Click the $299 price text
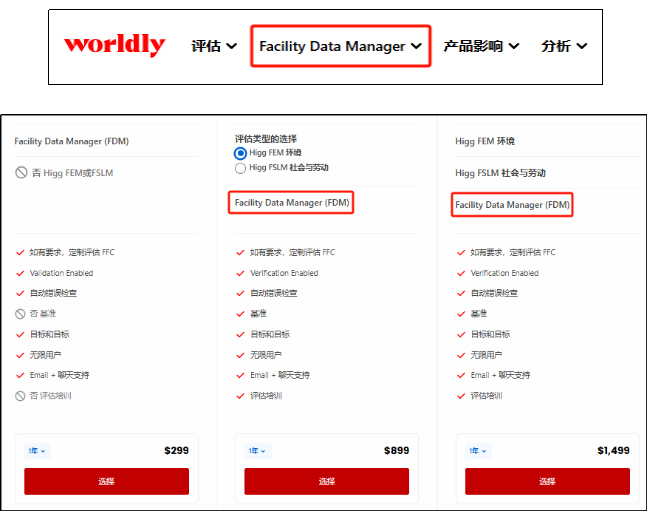Viewport: 649px width, 513px height. (x=176, y=450)
